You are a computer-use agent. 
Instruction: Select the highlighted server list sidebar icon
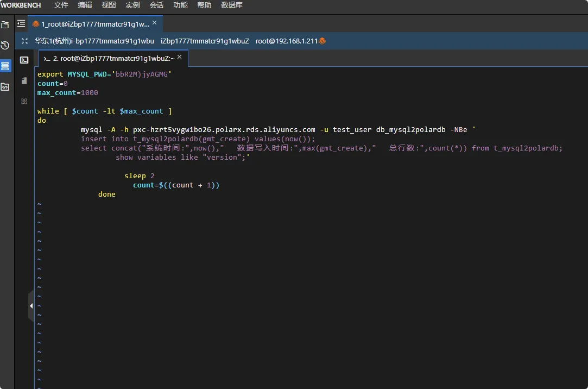point(5,66)
